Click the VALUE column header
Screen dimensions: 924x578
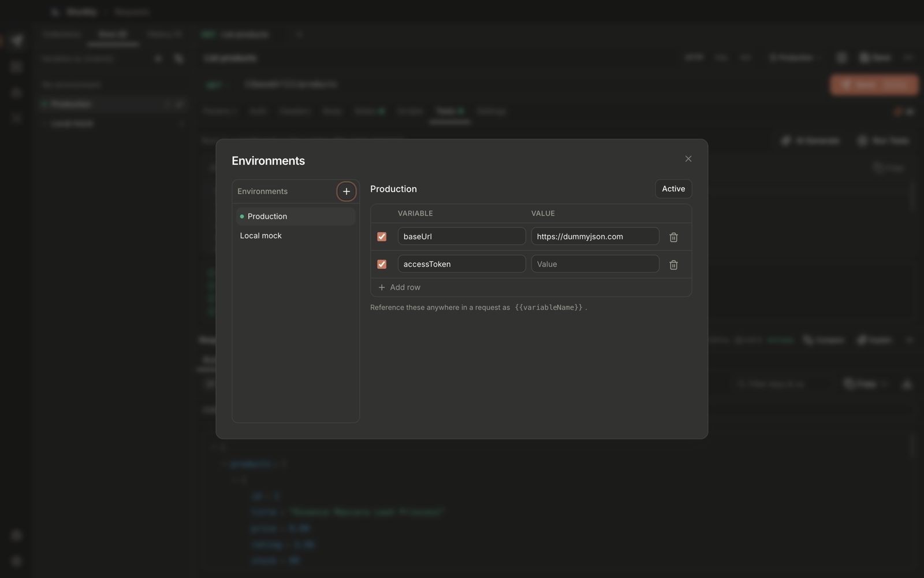[543, 213]
